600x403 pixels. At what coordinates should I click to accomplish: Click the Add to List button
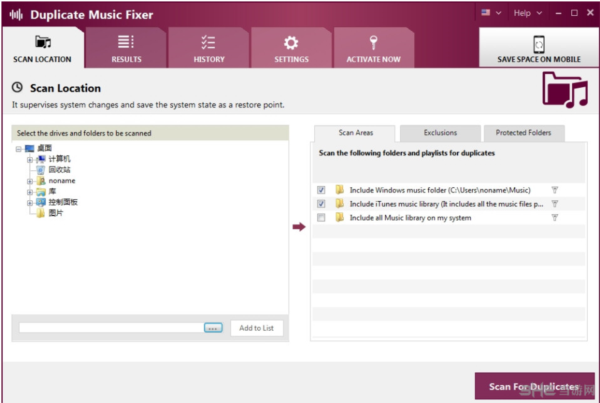coord(256,328)
